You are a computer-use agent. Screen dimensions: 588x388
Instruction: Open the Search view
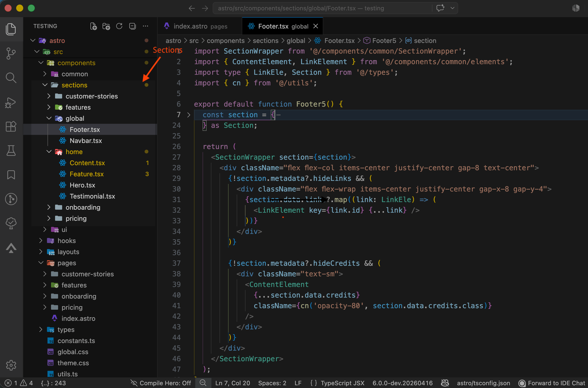[11, 78]
